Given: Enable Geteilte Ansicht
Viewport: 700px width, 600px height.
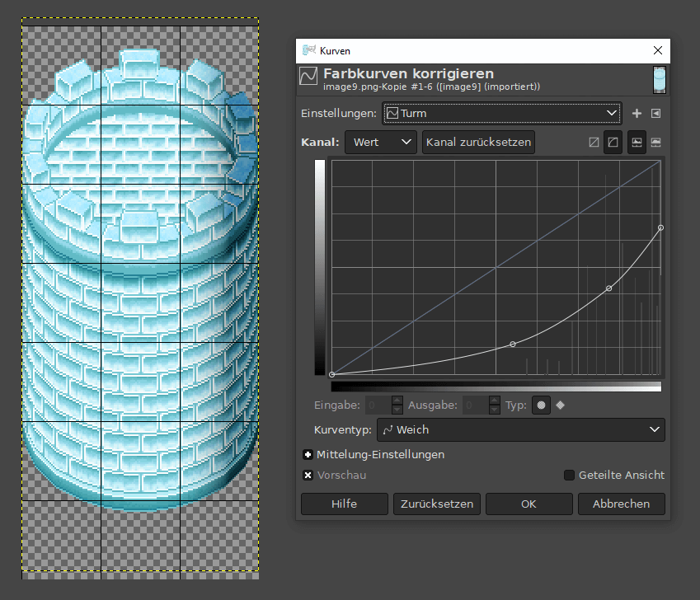Looking at the screenshot, I should click(x=568, y=475).
